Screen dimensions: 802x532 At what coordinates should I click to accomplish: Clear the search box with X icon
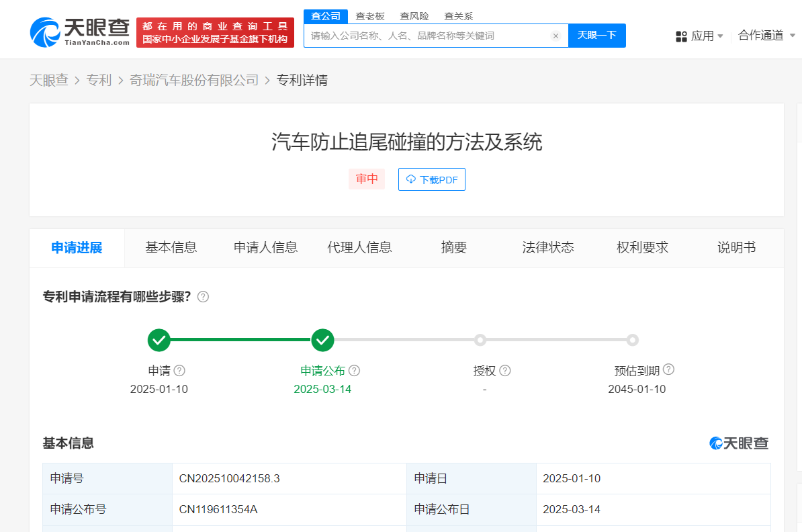click(555, 36)
